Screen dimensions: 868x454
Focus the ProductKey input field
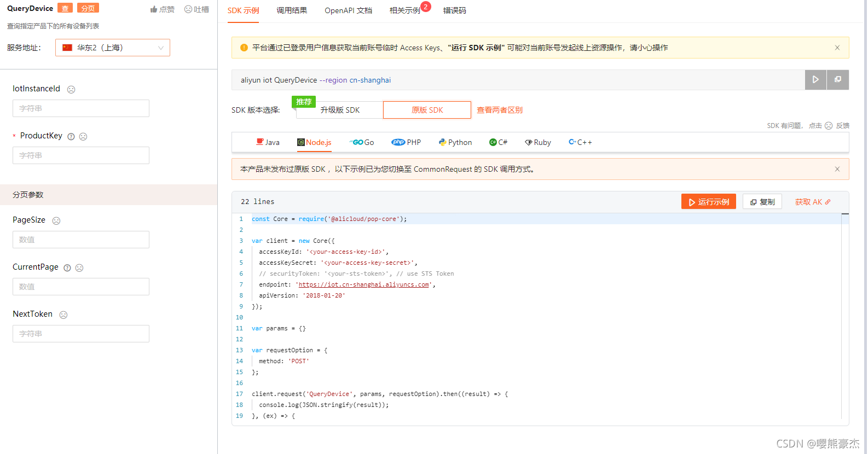pyautogui.click(x=81, y=155)
